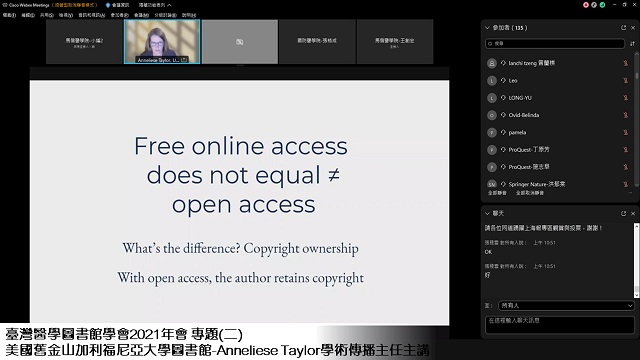
Task: Toggle muted microphone for LONG-YU
Action: (625, 98)
